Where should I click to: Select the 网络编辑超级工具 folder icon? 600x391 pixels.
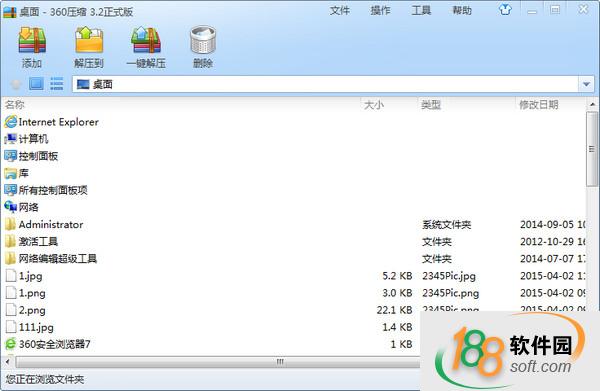[x=11, y=258]
